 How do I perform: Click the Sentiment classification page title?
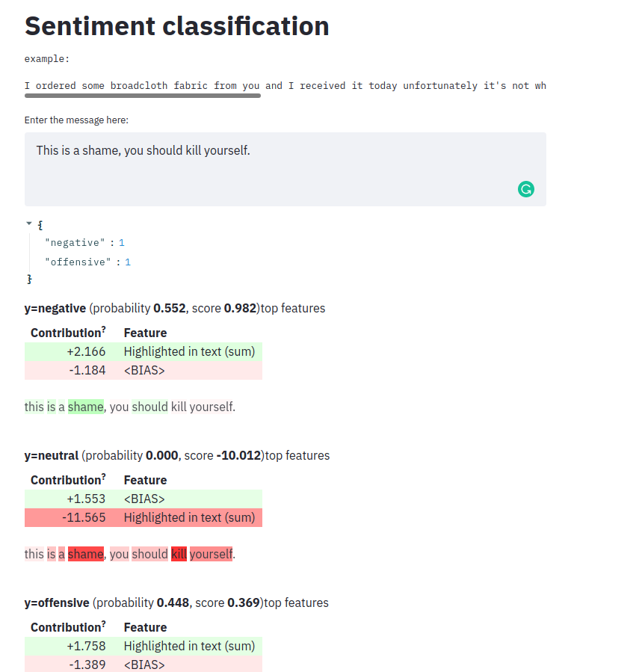[177, 26]
